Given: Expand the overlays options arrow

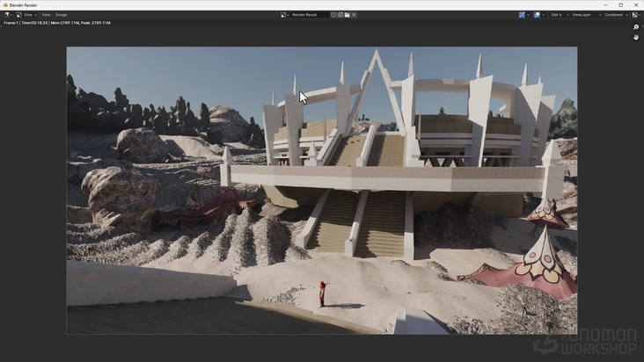Looking at the screenshot, I should pos(544,15).
